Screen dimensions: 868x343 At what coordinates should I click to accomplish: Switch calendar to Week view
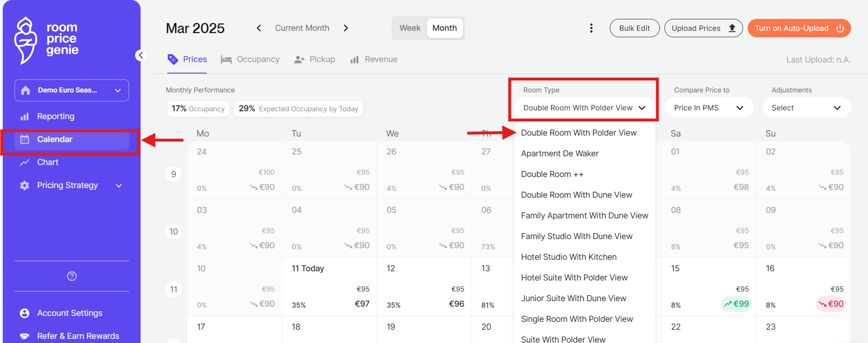[x=409, y=28]
